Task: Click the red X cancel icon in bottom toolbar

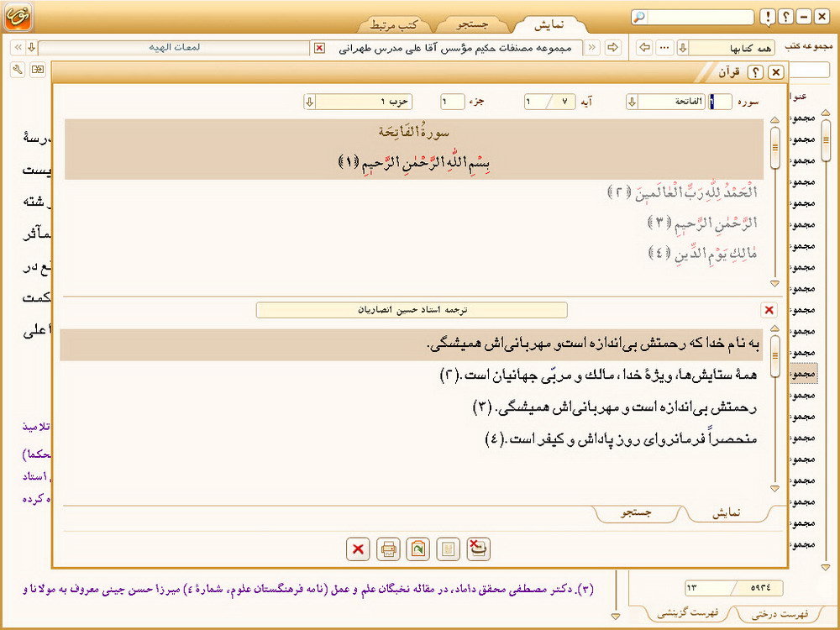Action: tap(358, 549)
